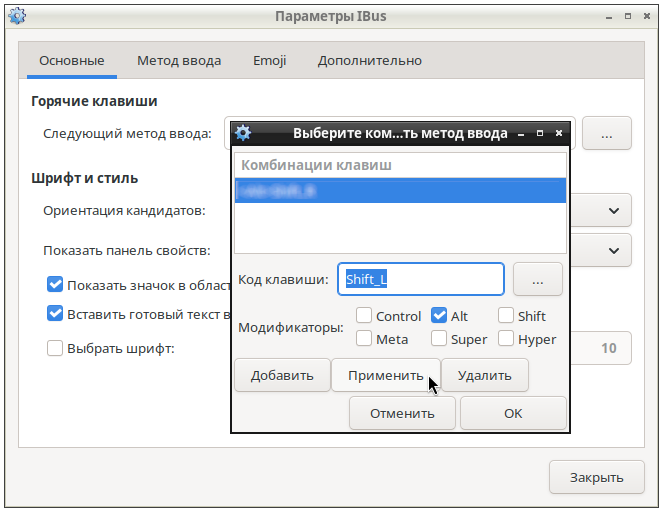The width and height of the screenshot is (663, 511).
Task: Maximize the shortcut selection dialog
Action: point(540,133)
